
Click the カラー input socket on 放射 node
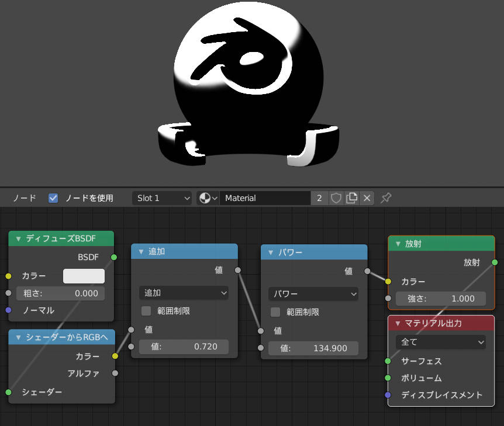388,282
